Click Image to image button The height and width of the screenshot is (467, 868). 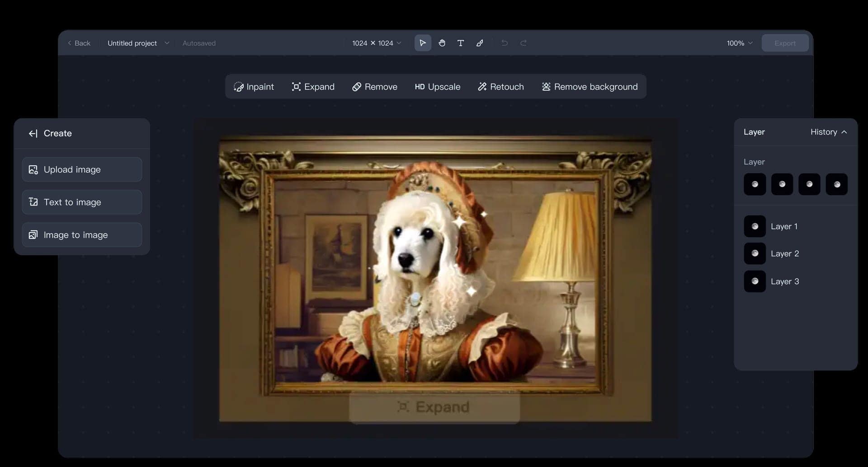tap(82, 235)
